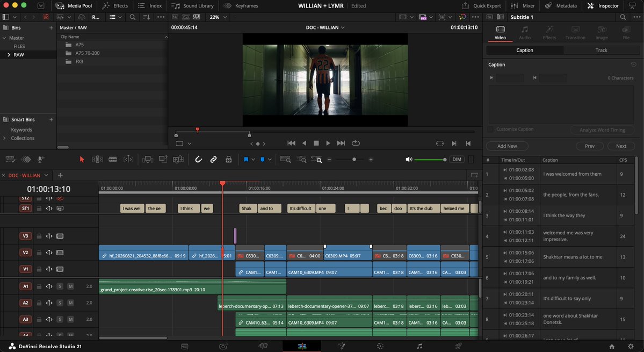Switch to the Color page icon
This screenshot has height=352, width=644.
(380, 346)
